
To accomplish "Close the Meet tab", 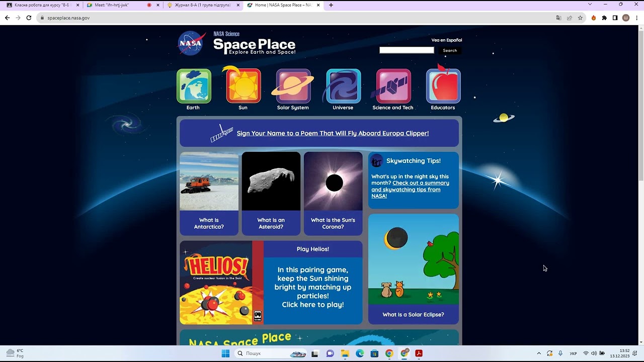I will pyautogui.click(x=158, y=5).
